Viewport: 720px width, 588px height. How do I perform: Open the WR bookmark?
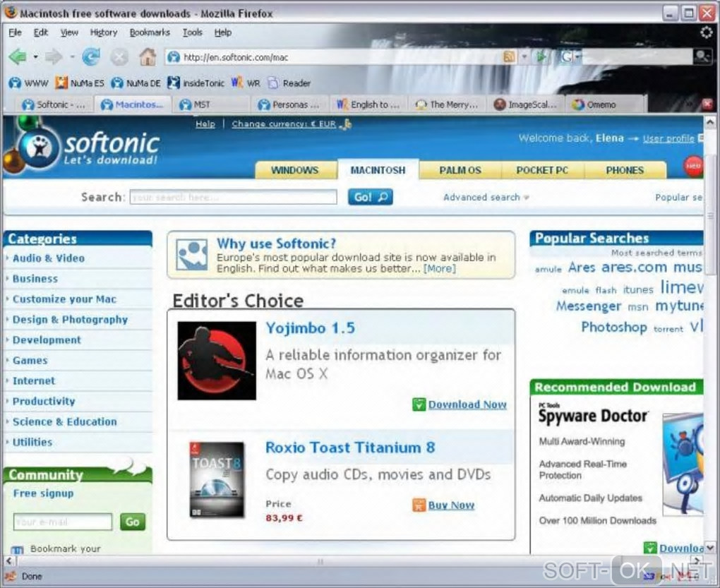tap(246, 83)
